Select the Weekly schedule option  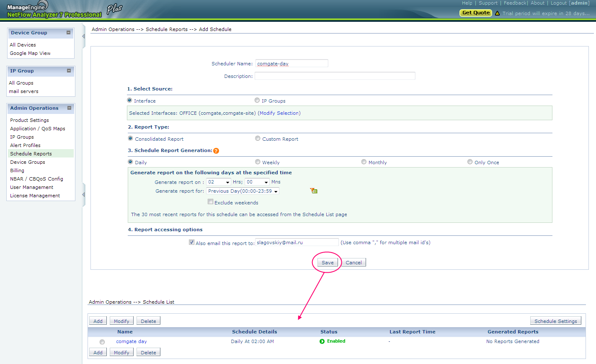pos(258,162)
